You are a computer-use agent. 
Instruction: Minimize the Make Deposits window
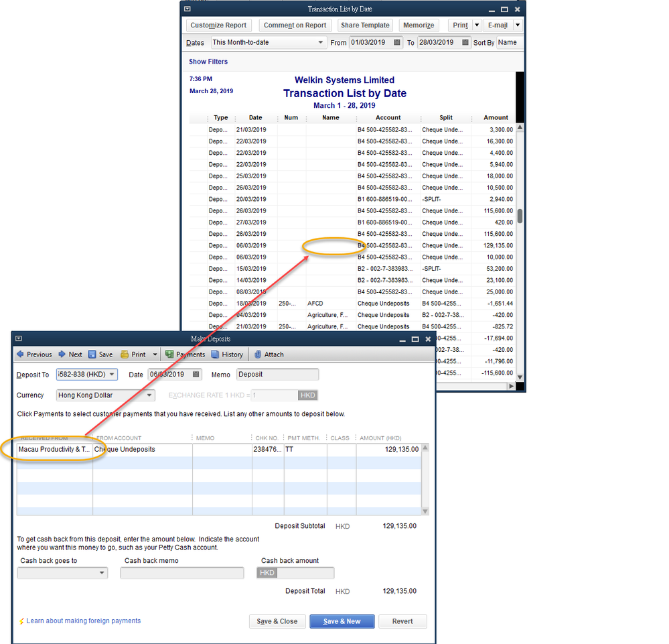[x=402, y=339]
